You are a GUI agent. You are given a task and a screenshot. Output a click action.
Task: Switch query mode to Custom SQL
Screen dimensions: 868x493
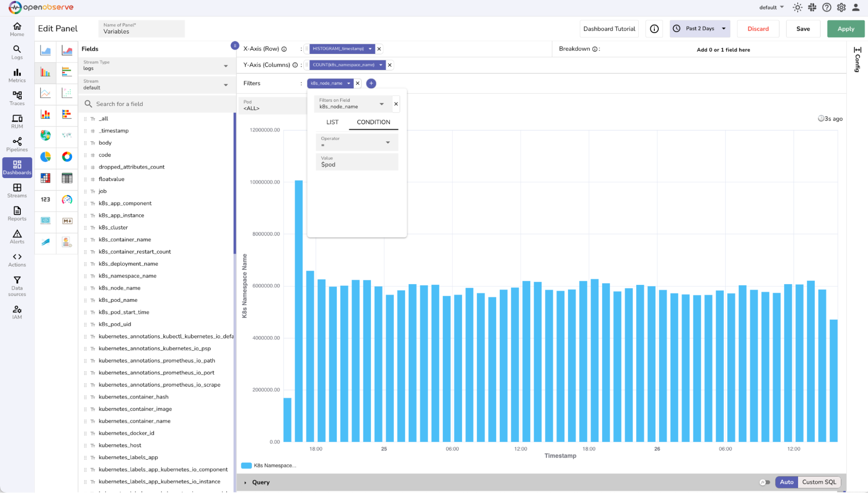click(818, 482)
